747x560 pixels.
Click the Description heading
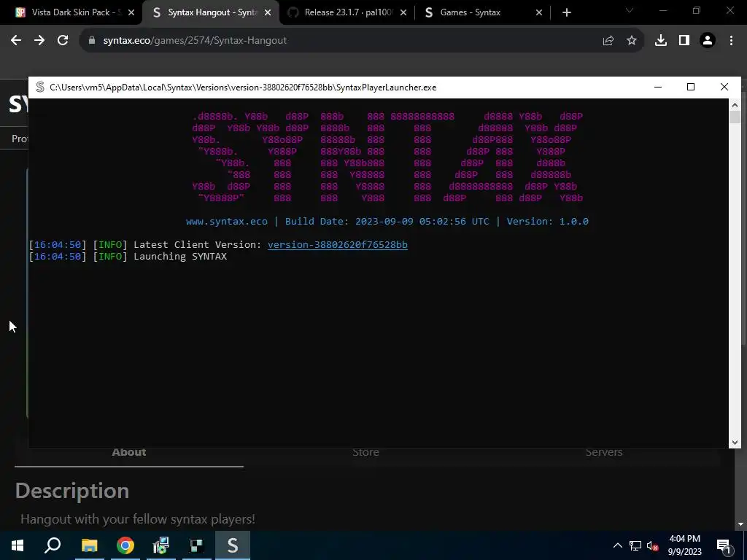72,491
